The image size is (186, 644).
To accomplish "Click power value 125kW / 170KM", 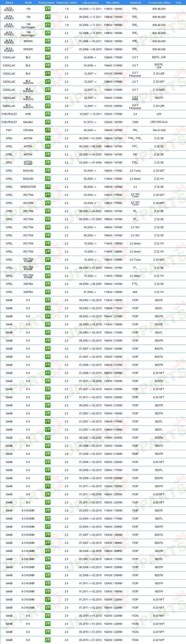I will [113, 114].
